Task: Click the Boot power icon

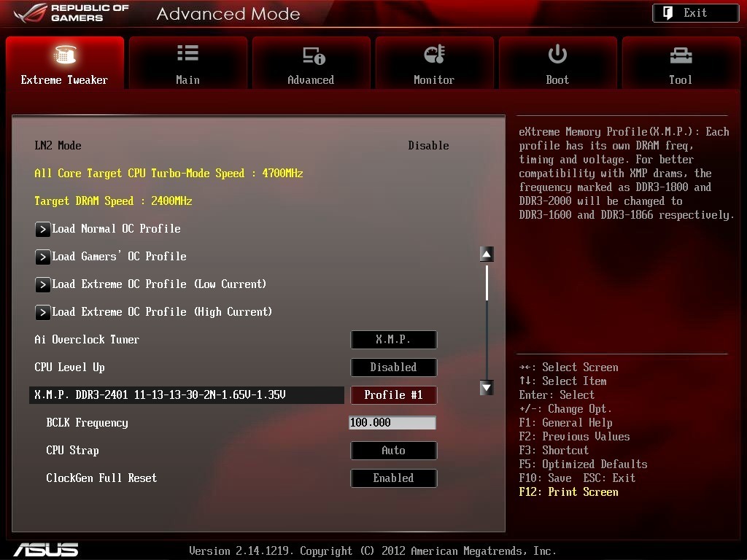Action: [557, 54]
